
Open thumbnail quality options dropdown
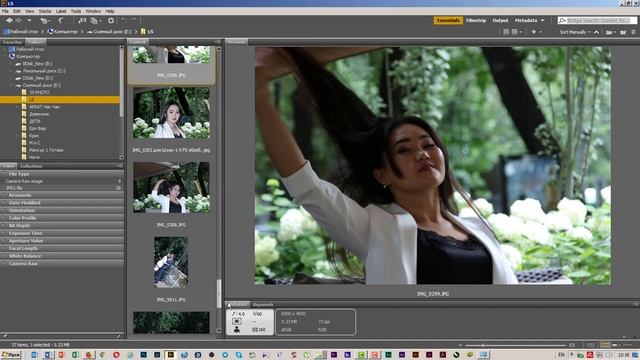516,32
